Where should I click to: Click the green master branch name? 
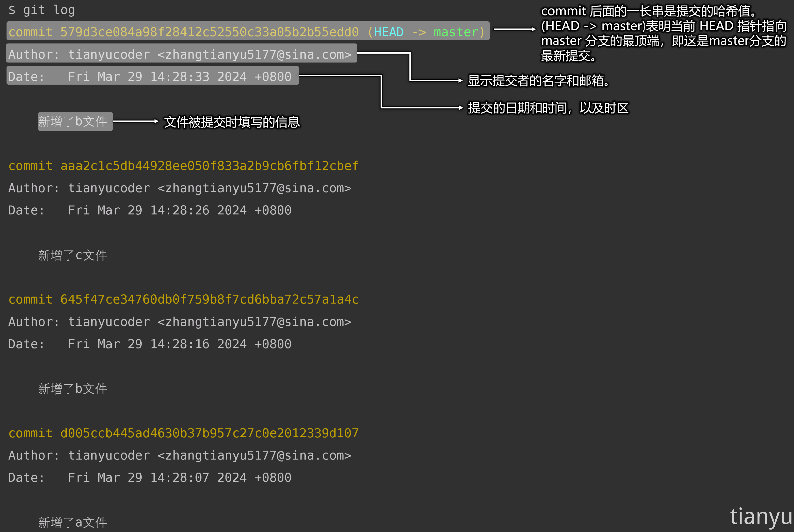[x=456, y=32]
